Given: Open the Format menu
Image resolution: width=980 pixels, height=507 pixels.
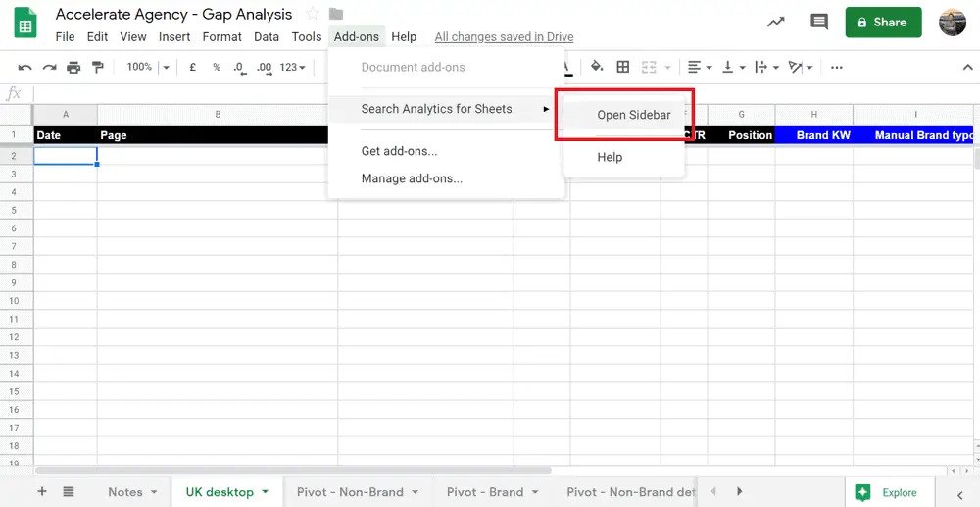Looking at the screenshot, I should tap(221, 37).
